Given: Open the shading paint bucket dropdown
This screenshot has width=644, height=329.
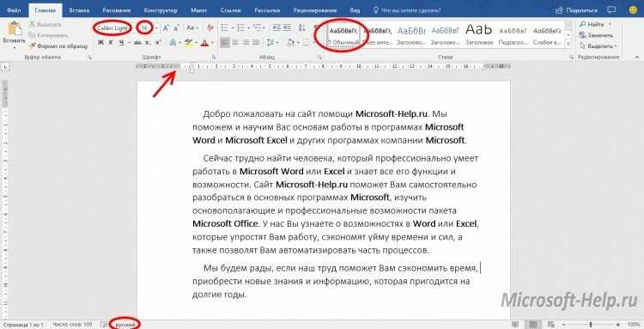Looking at the screenshot, I should pyautogui.click(x=299, y=42).
